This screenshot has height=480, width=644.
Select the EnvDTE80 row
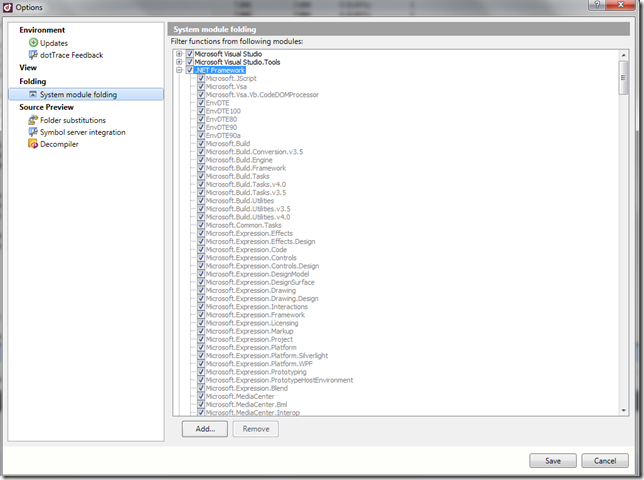tap(221, 119)
